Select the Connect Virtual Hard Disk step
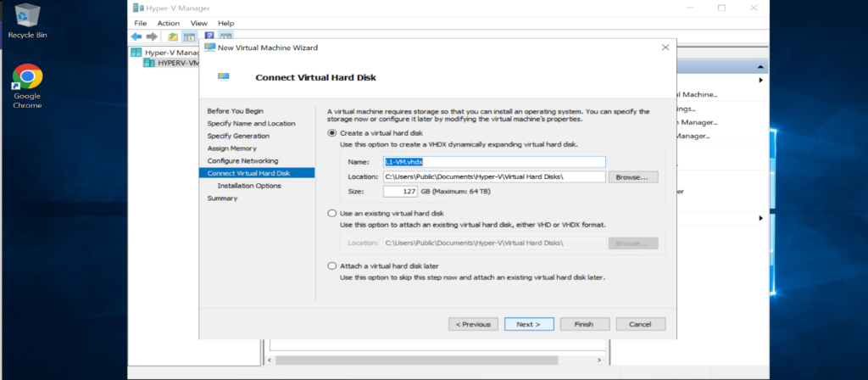 point(257,173)
